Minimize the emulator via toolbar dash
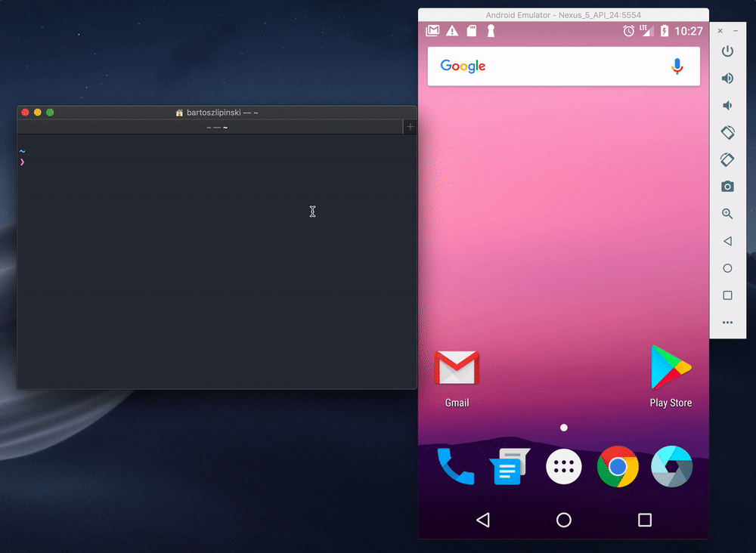This screenshot has height=553, width=756. (736, 31)
